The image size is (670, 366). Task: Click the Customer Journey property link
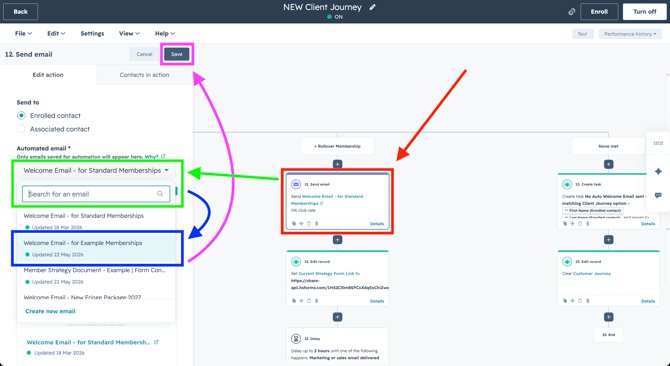click(592, 273)
